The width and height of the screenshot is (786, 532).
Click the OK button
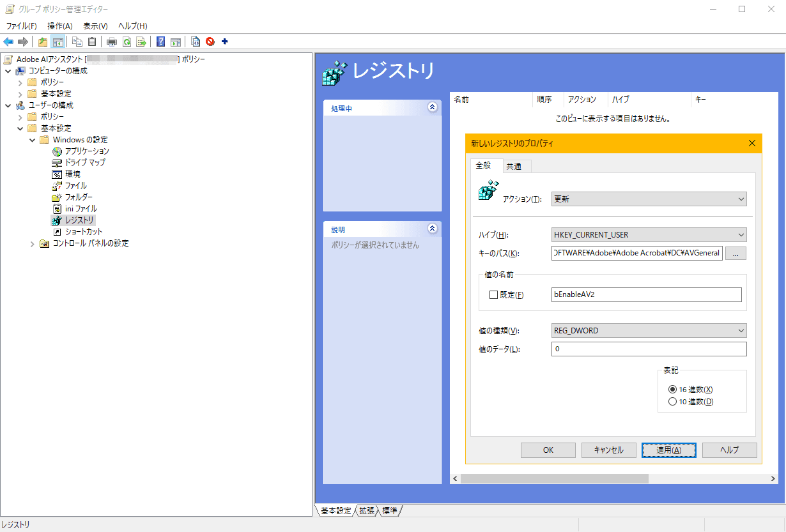pyautogui.click(x=548, y=450)
